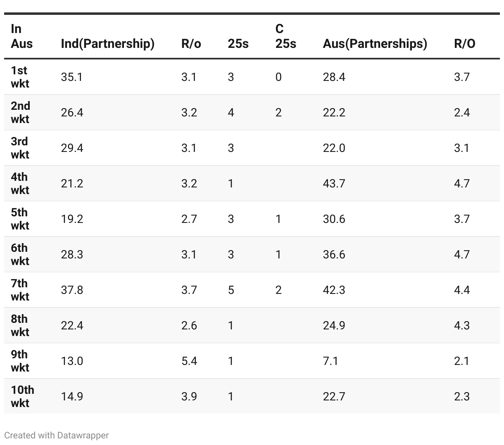Click the Australia partnership value 43.7
The height and width of the screenshot is (445, 504).
[x=334, y=184]
